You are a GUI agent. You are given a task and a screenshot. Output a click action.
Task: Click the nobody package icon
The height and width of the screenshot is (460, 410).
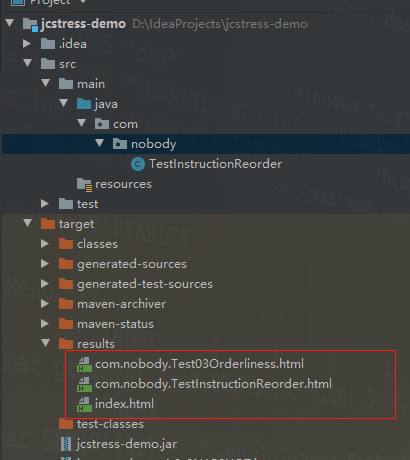[x=120, y=144]
